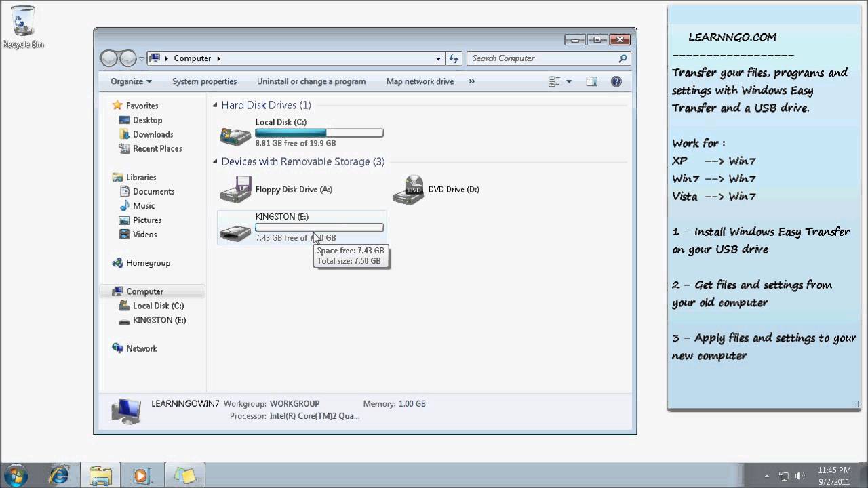Click Map network drive
Screen dimensions: 868x488
coord(420,81)
